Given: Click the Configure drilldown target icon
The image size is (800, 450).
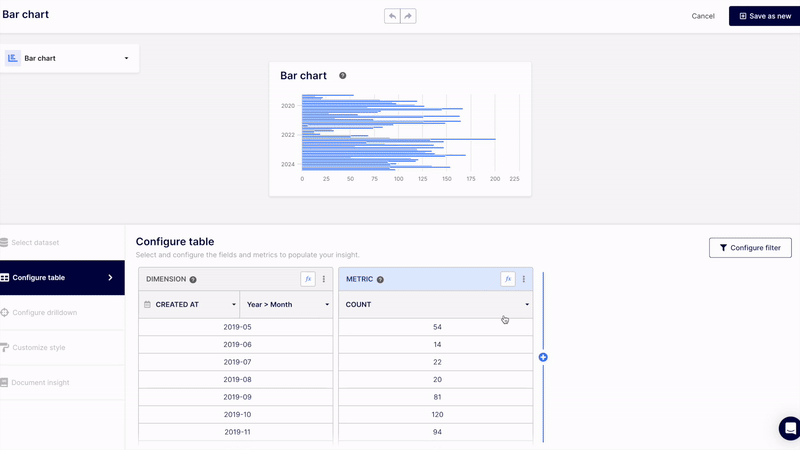Looking at the screenshot, I should pos(5,312).
